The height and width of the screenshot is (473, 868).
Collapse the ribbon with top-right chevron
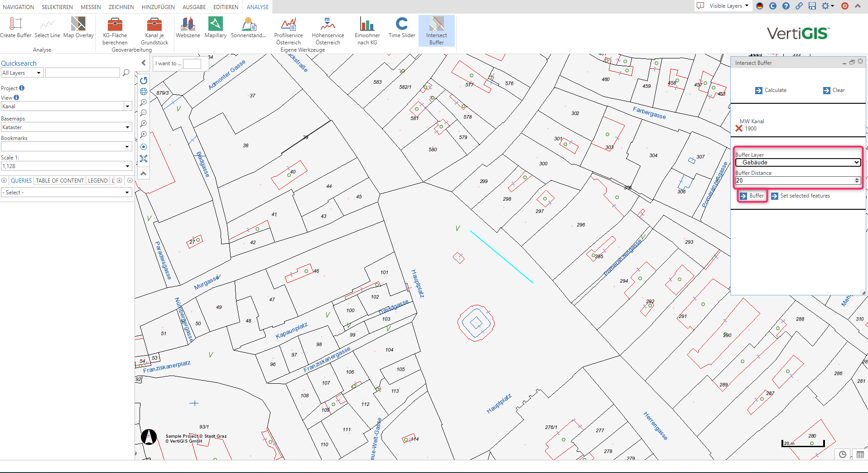[x=858, y=6]
